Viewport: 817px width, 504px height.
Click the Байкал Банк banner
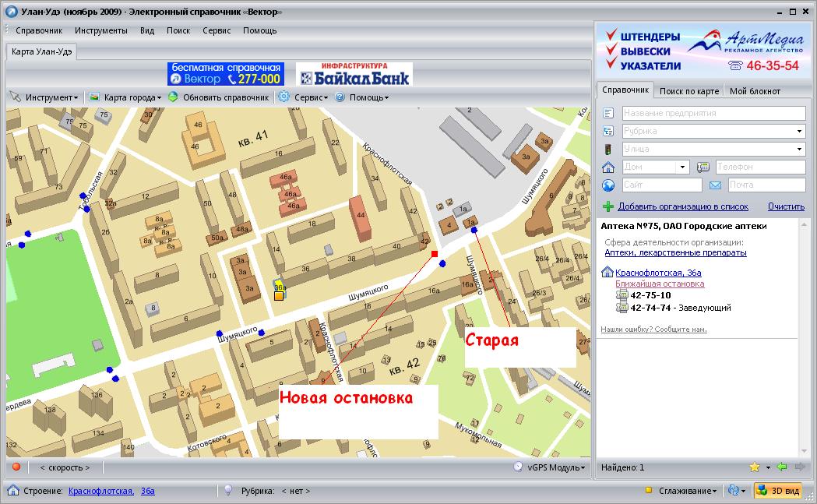pos(354,74)
